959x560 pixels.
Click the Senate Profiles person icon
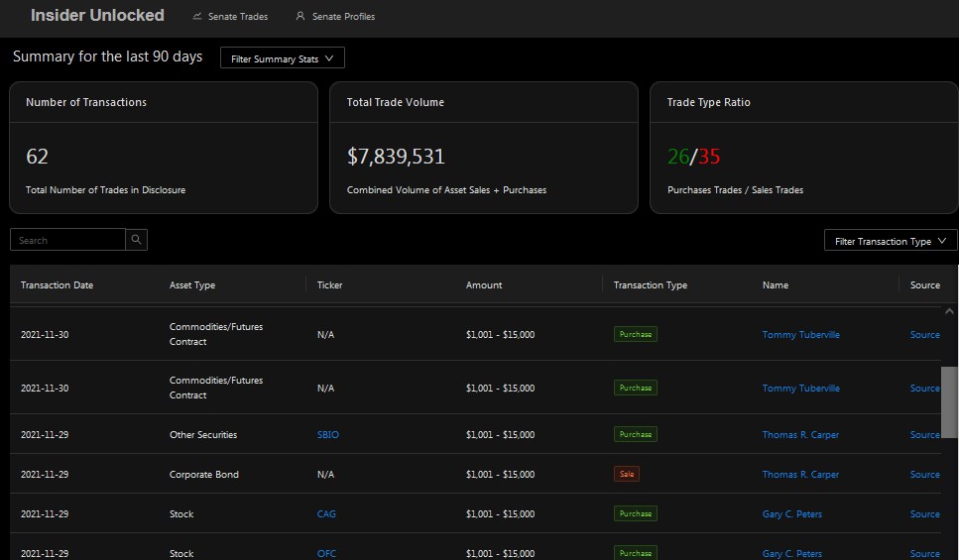pos(300,17)
